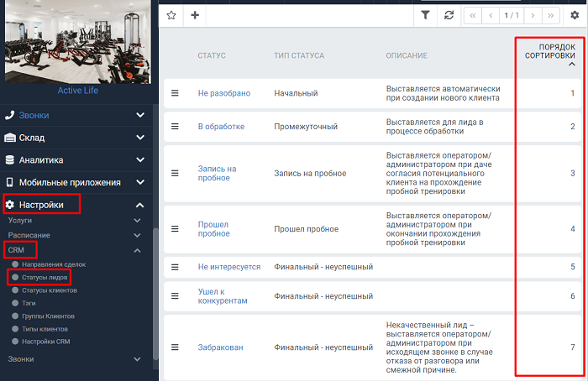Screen dimensions: 588x381
Task: Open Направления сделок menu item
Action: coord(54,264)
